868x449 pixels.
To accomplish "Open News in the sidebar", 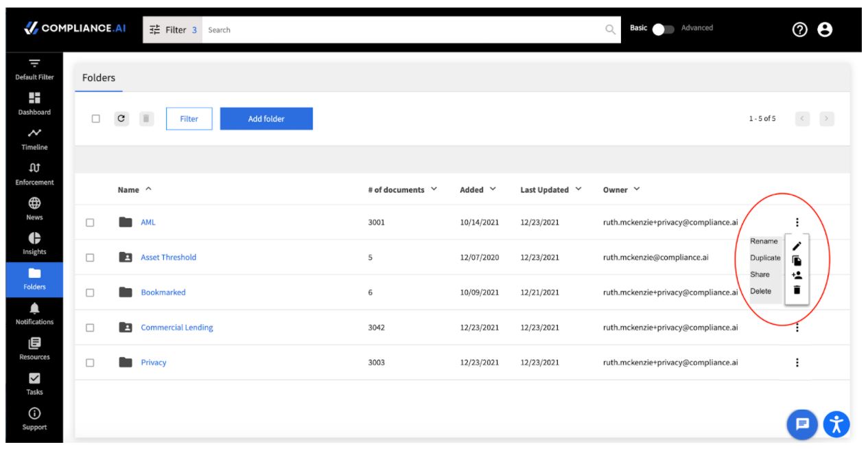I will pos(34,209).
